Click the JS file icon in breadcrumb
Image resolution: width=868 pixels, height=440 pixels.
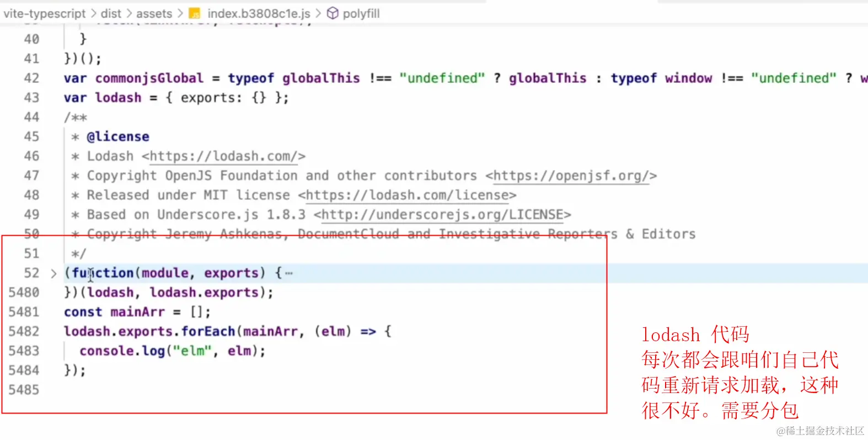pos(194,13)
